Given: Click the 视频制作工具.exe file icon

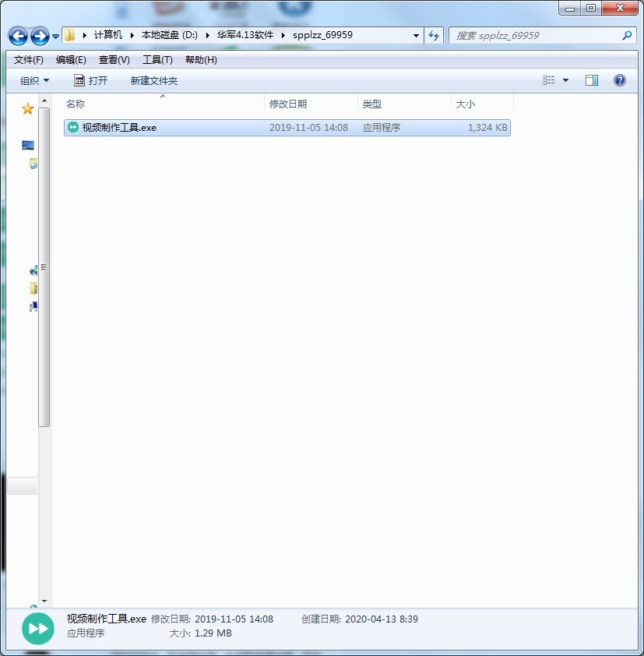Looking at the screenshot, I should click(73, 127).
